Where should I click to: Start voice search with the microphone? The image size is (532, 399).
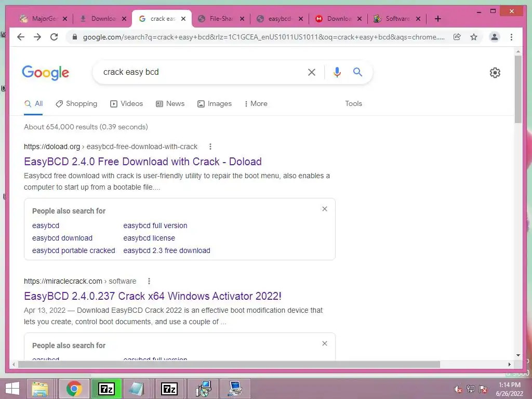tap(337, 72)
